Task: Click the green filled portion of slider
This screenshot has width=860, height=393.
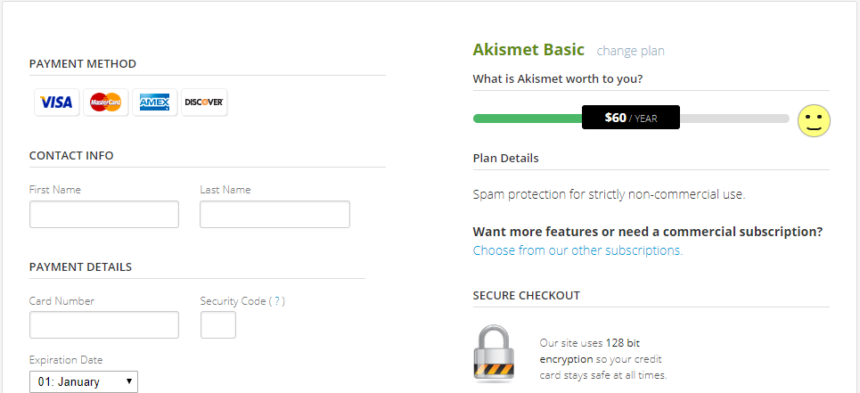Action: coord(528,118)
